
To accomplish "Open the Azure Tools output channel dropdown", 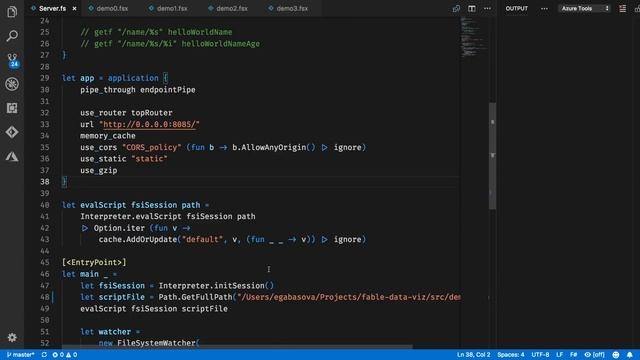I will coord(584,9).
